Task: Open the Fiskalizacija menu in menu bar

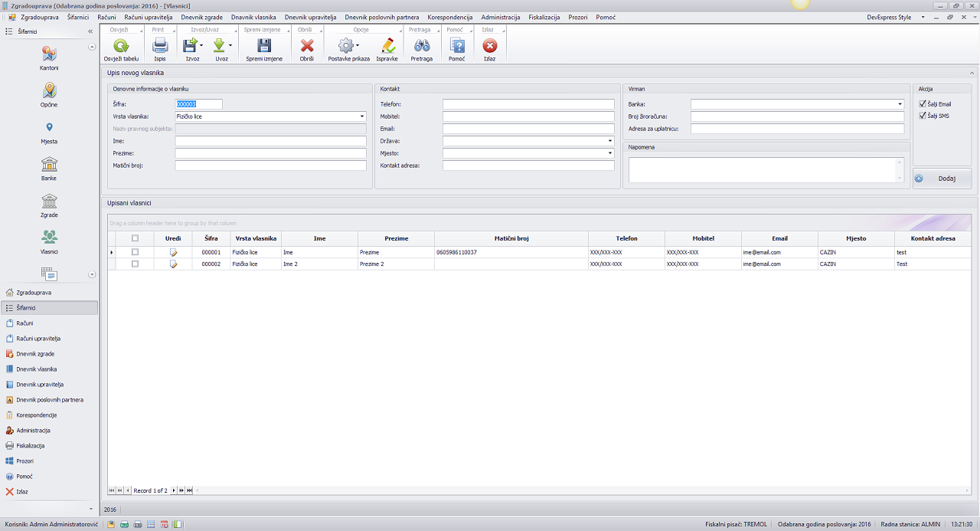Action: (544, 17)
